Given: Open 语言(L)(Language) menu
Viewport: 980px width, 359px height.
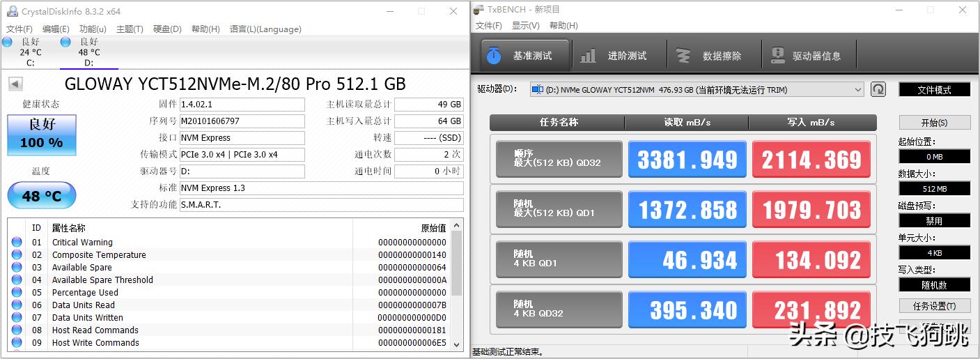Looking at the screenshot, I should pos(265,29).
